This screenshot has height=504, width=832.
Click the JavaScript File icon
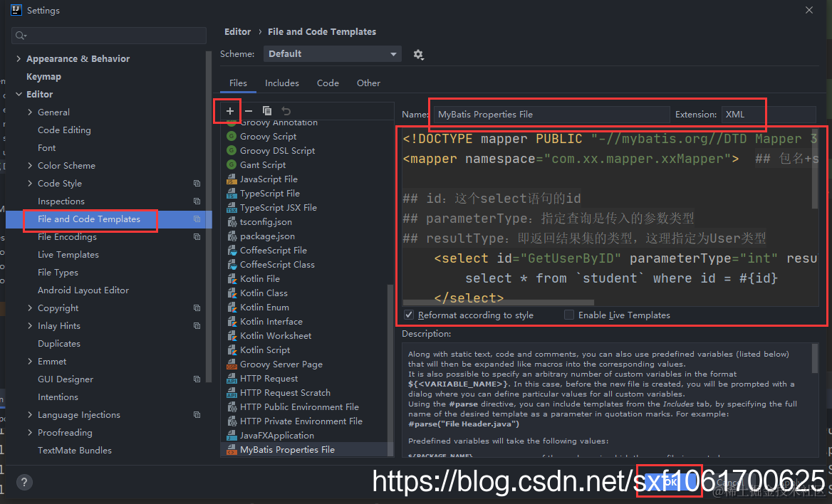[x=232, y=179]
